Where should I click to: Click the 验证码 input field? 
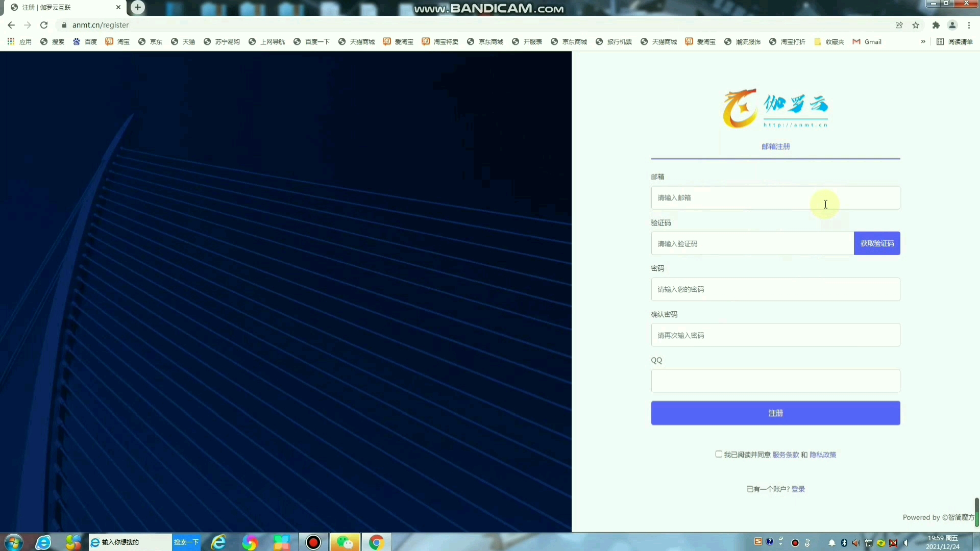(x=752, y=243)
